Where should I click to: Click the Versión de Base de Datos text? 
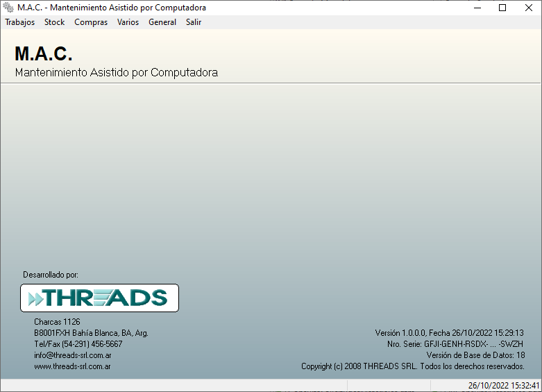coord(475,355)
